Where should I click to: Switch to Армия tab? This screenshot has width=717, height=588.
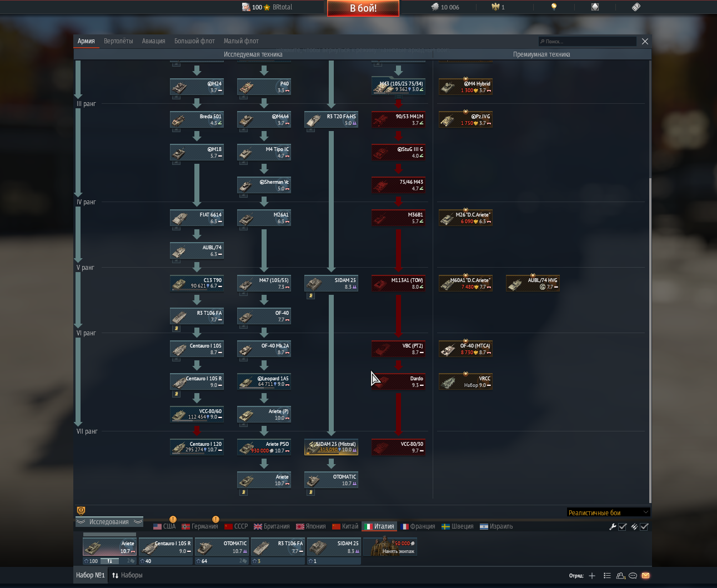coord(86,41)
